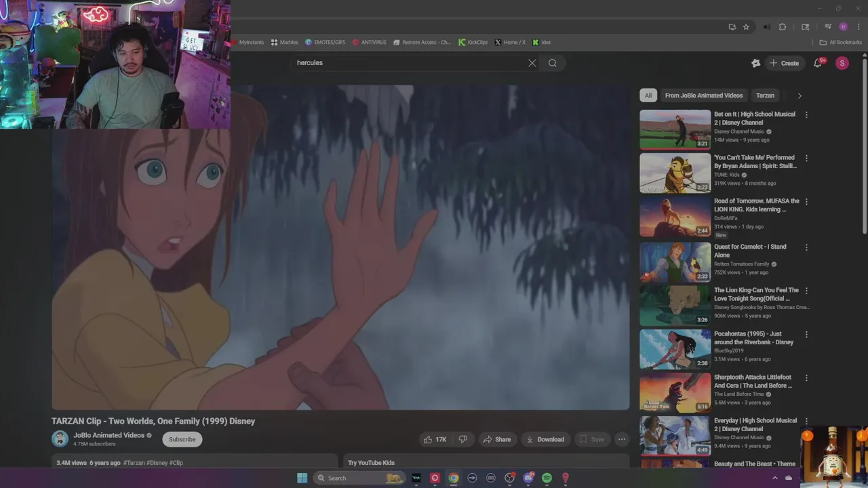Clear the YouTube search box text
868x488 pixels.
point(532,63)
